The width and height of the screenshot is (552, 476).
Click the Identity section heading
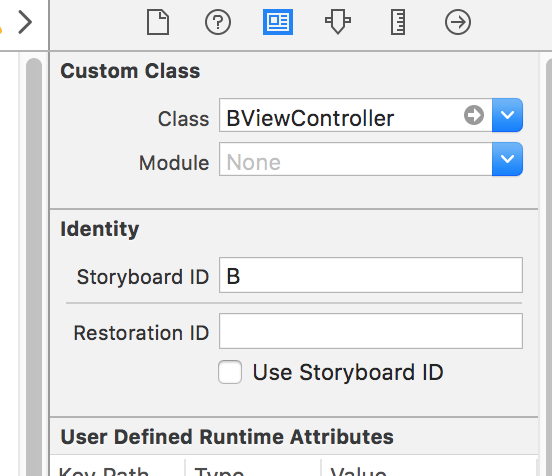point(100,229)
